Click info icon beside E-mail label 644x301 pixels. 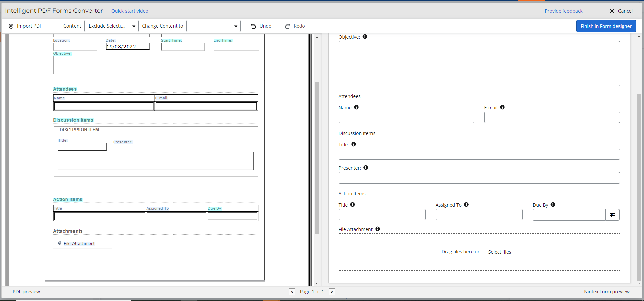coord(502,107)
